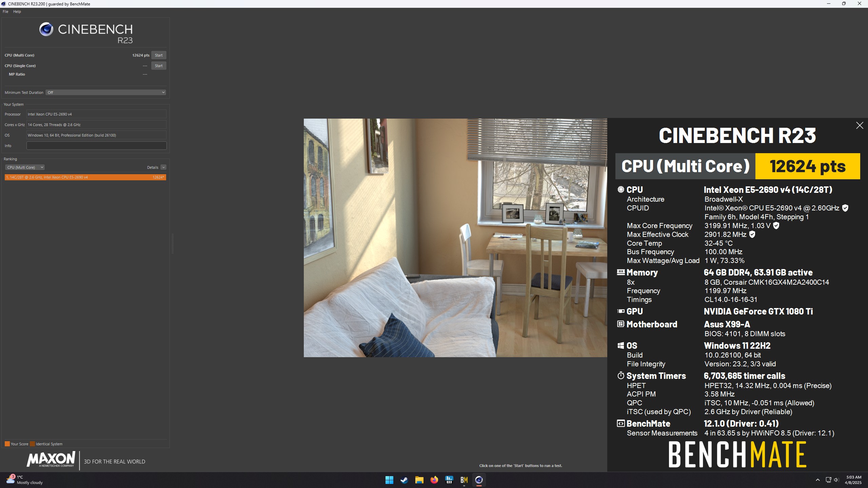The height and width of the screenshot is (488, 868).
Task: Click the Cores x GHz field
Action: 96,125
